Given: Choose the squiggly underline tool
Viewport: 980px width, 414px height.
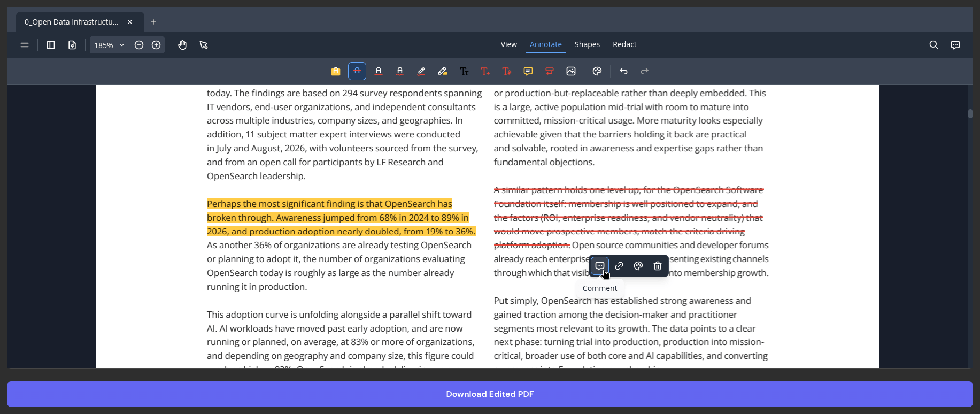Looking at the screenshot, I should [400, 71].
